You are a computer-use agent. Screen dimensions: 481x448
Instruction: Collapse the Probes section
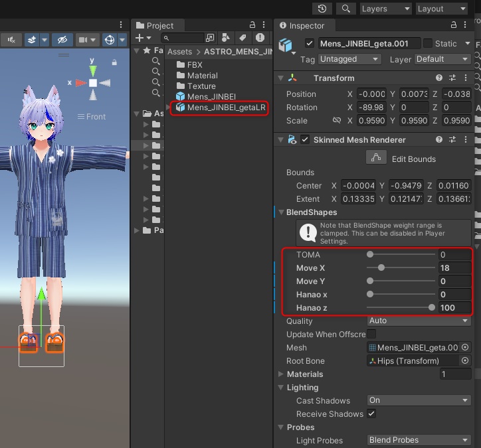click(x=281, y=427)
